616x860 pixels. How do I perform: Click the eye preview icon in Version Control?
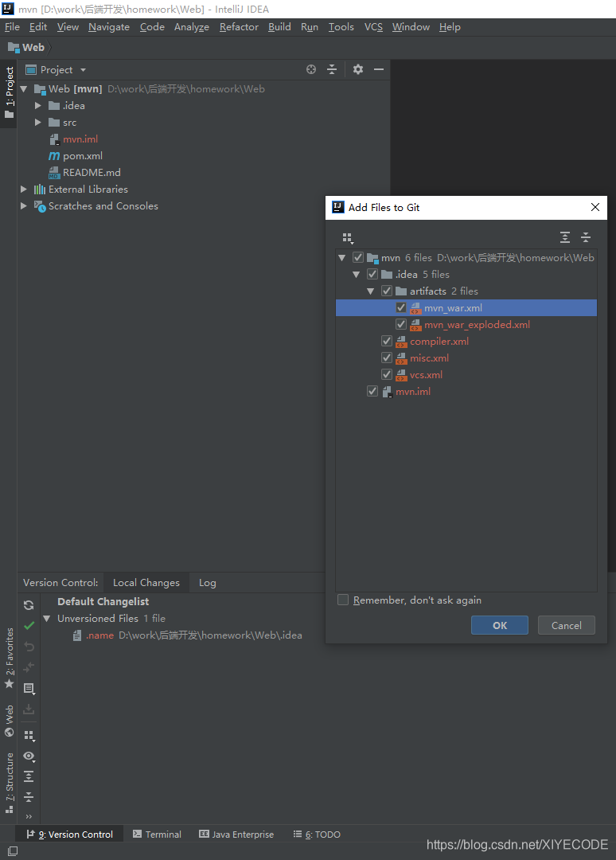[29, 756]
